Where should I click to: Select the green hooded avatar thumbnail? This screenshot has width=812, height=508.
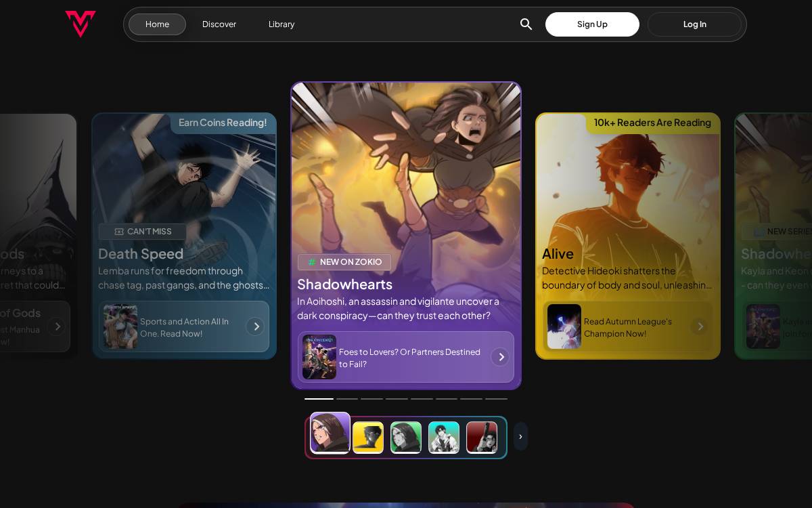(406, 438)
